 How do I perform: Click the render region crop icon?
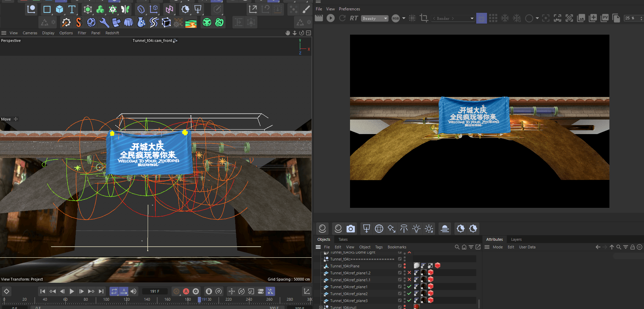tap(424, 18)
